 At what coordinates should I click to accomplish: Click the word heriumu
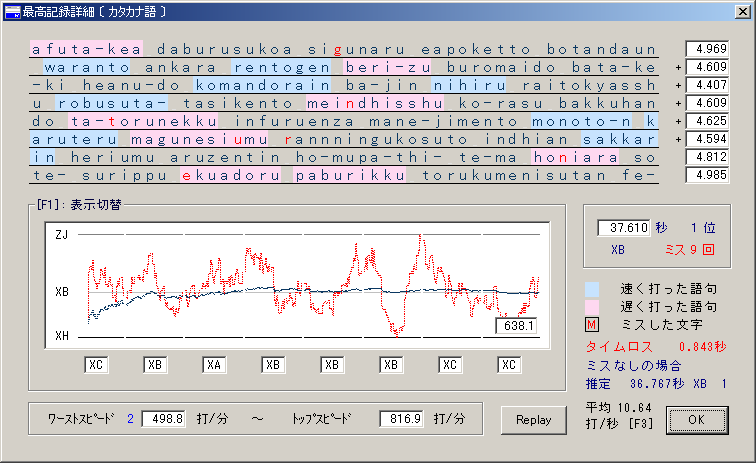pyautogui.click(x=112, y=157)
